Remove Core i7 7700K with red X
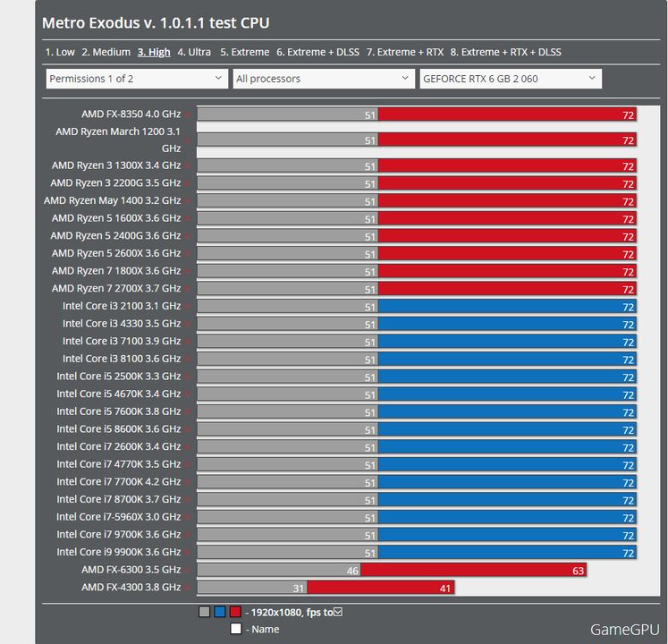 [188, 482]
